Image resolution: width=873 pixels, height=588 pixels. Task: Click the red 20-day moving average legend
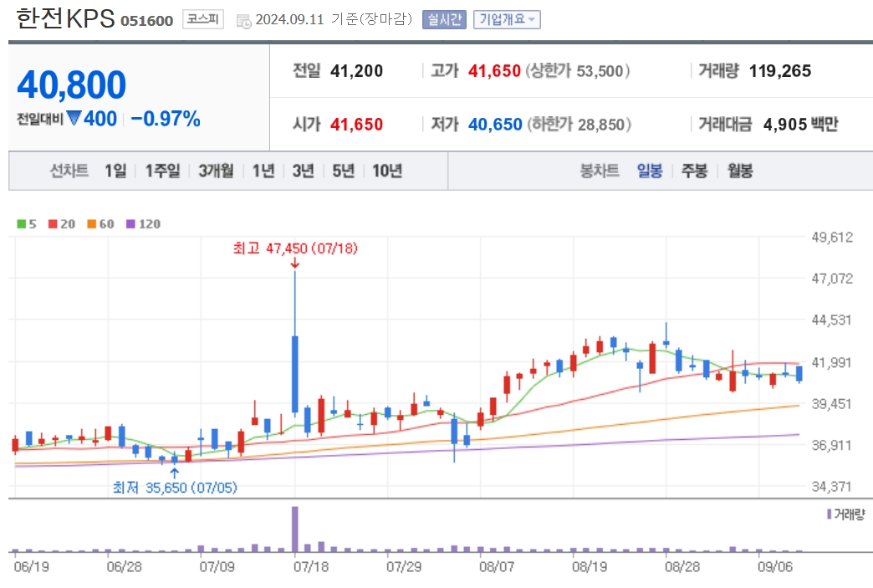(x=61, y=224)
